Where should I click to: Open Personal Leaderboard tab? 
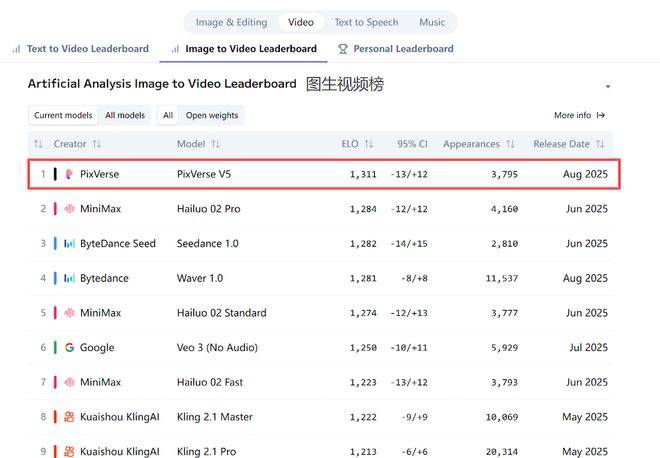396,49
